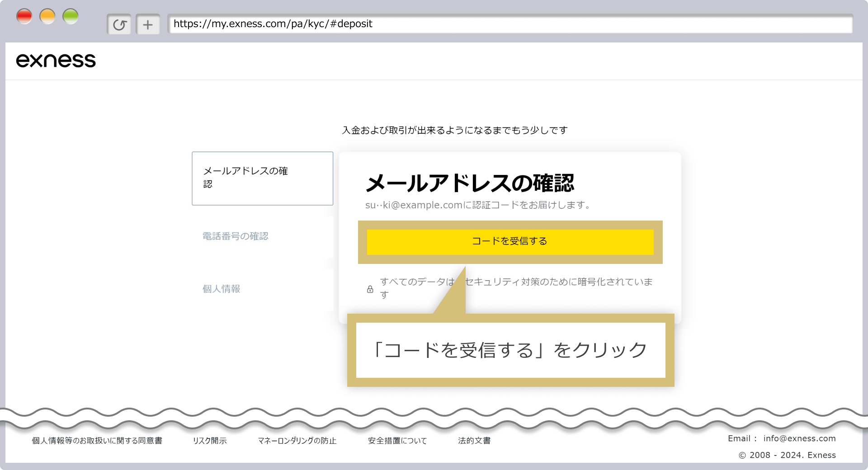Viewport: 868px width, 470px height.
Task: Open a new tab with plus icon
Action: [x=148, y=24]
